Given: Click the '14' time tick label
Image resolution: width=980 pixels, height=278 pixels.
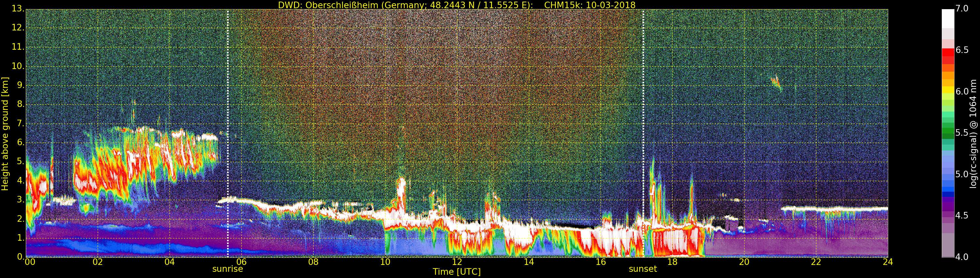Looking at the screenshot, I should coord(529,262).
